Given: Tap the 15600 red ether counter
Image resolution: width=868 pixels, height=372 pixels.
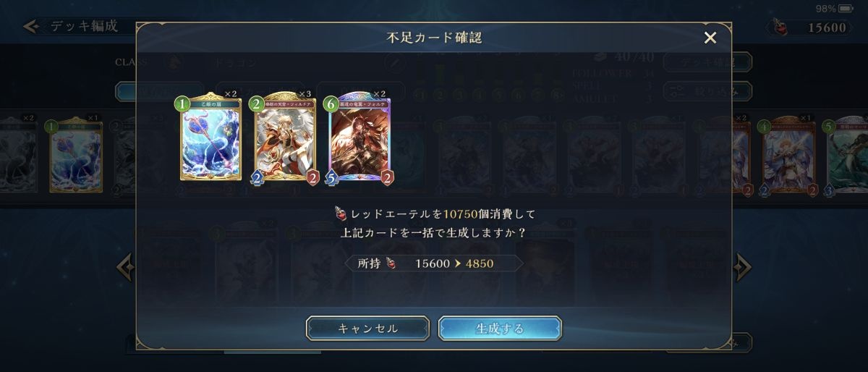Looking at the screenshot, I should 827,28.
